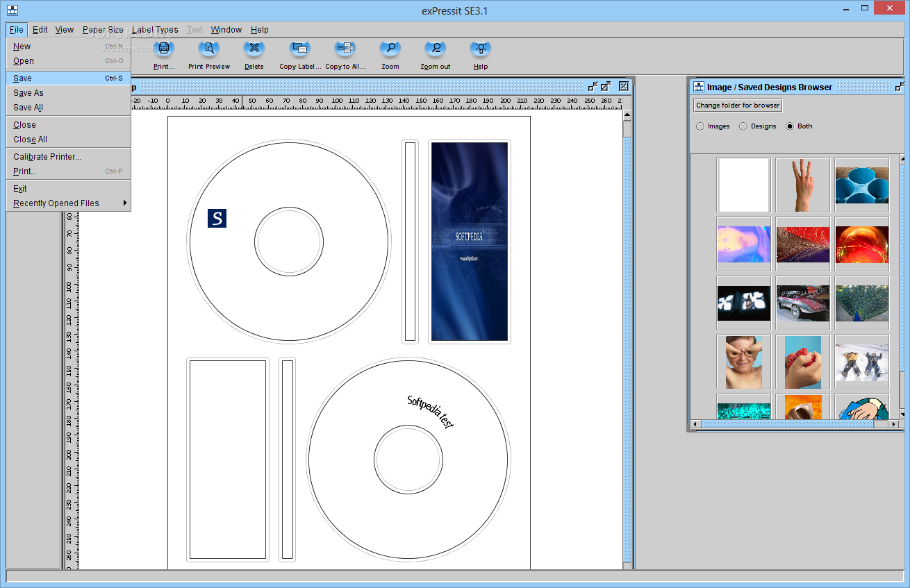
Task: Select the black and white lights thumbnail
Action: [743, 303]
